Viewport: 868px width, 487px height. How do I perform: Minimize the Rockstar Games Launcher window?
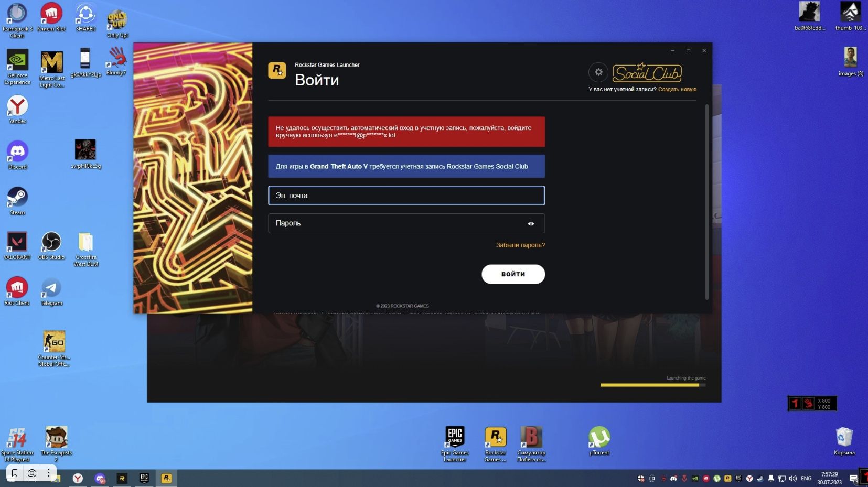(672, 51)
